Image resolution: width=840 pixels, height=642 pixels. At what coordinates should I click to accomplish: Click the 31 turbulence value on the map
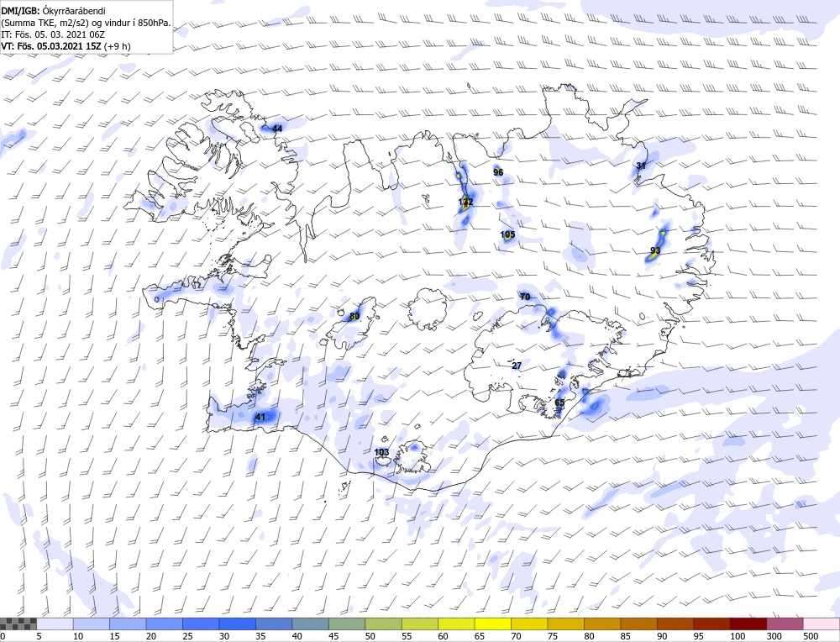(x=641, y=166)
